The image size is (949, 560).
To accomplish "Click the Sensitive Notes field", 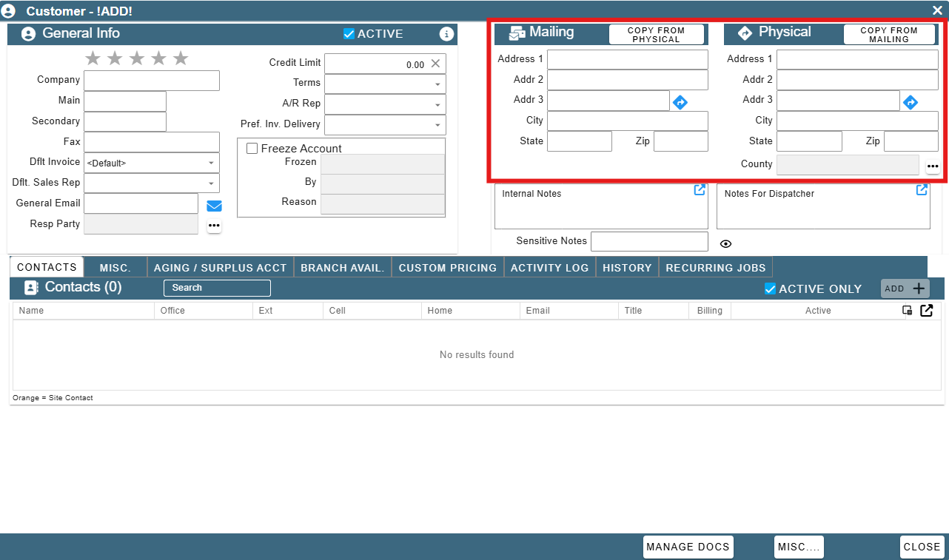I will coord(649,241).
